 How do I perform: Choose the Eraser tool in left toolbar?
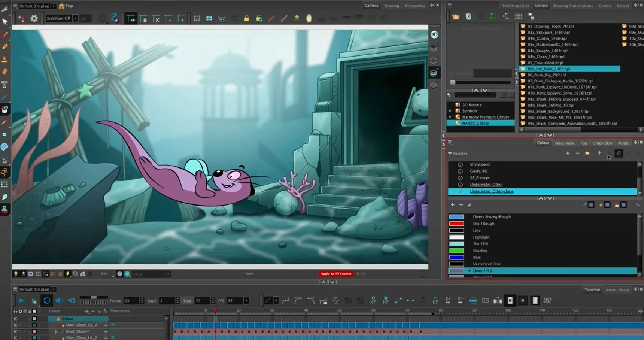click(5, 72)
